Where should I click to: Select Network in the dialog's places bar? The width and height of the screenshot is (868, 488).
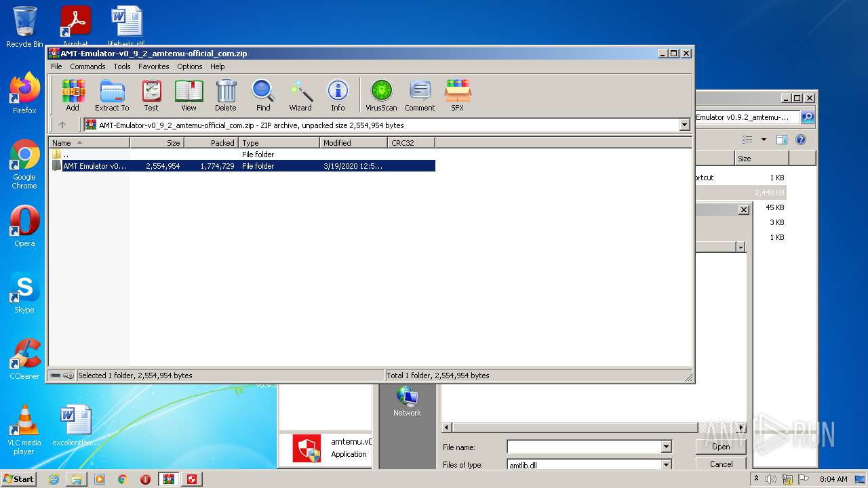407,401
